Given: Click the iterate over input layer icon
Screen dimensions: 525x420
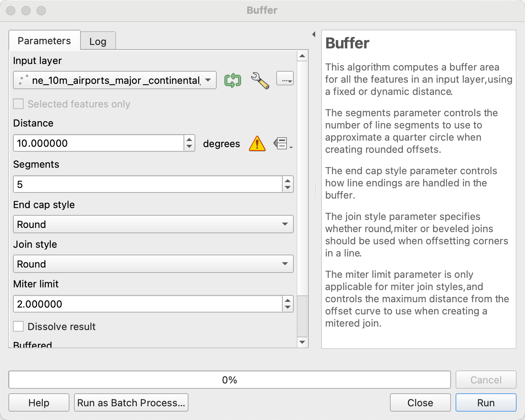Looking at the screenshot, I should tap(233, 80).
